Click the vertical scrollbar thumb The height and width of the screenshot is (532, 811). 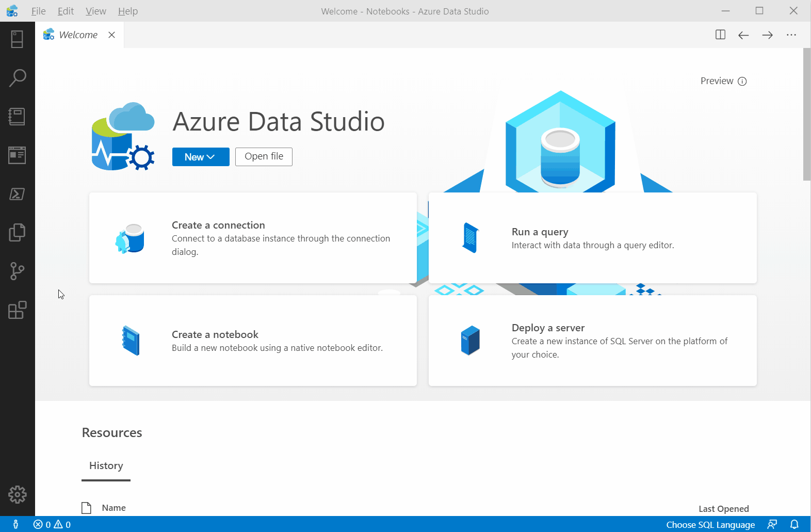[806, 115]
